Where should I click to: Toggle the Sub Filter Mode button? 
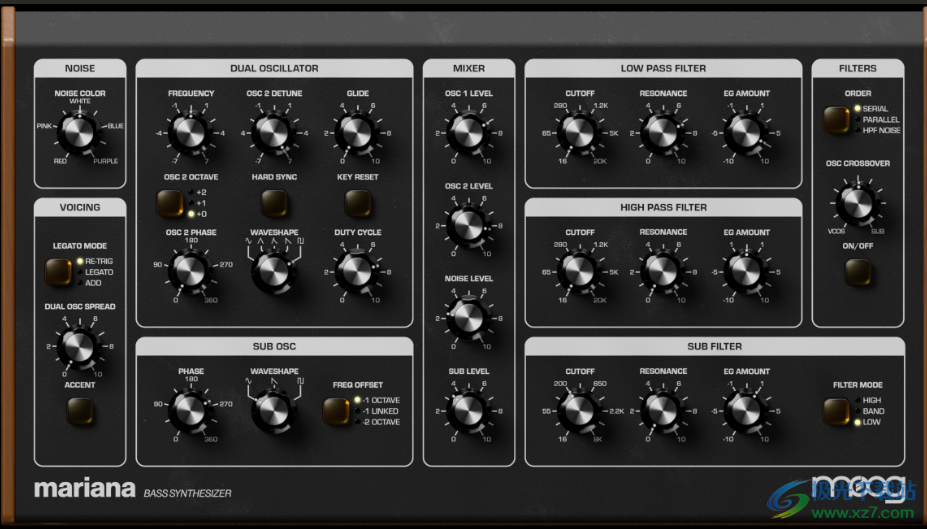point(836,411)
